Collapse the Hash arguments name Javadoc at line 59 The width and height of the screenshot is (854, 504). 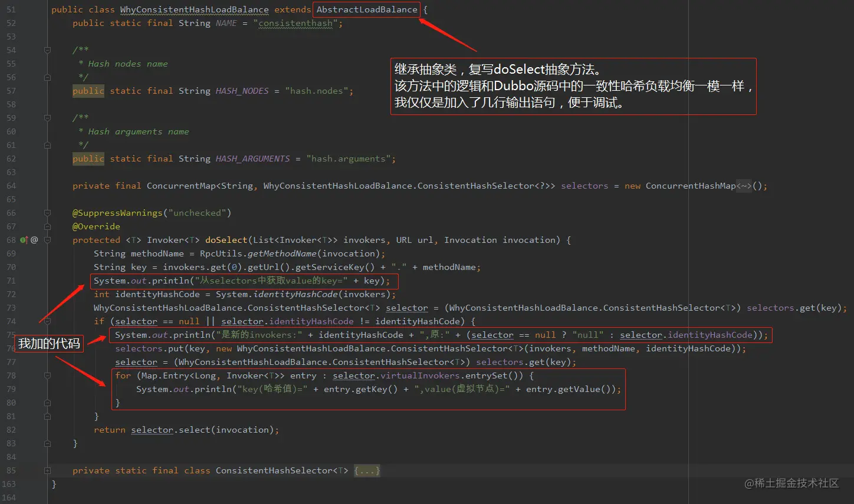(x=48, y=118)
